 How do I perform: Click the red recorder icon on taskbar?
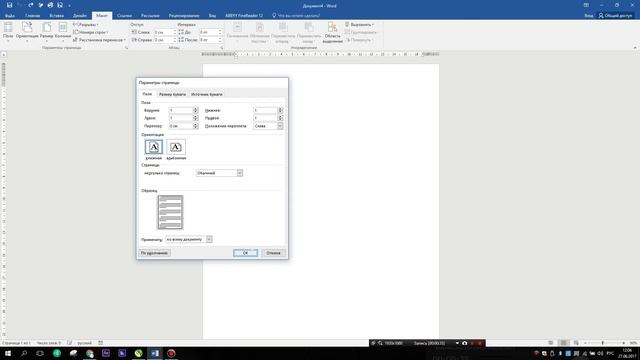(x=171, y=353)
